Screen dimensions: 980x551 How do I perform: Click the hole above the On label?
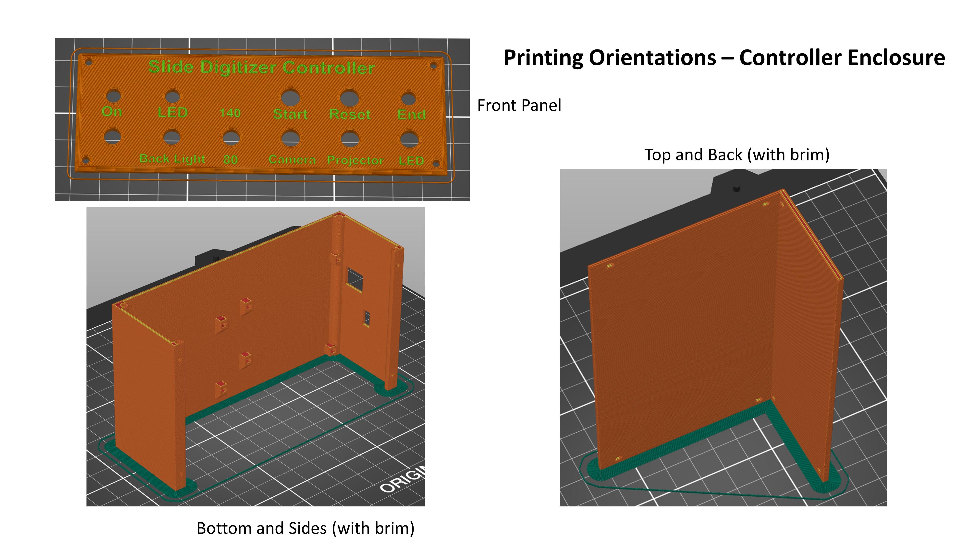113,96
